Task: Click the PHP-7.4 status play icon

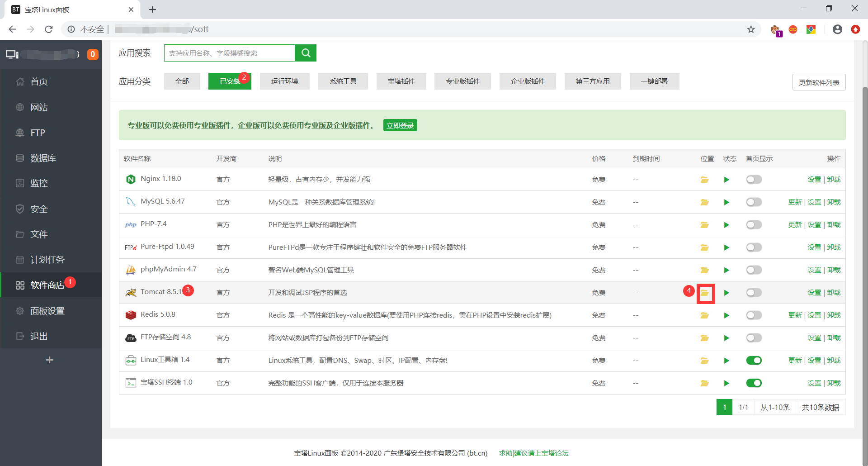Action: click(x=726, y=225)
